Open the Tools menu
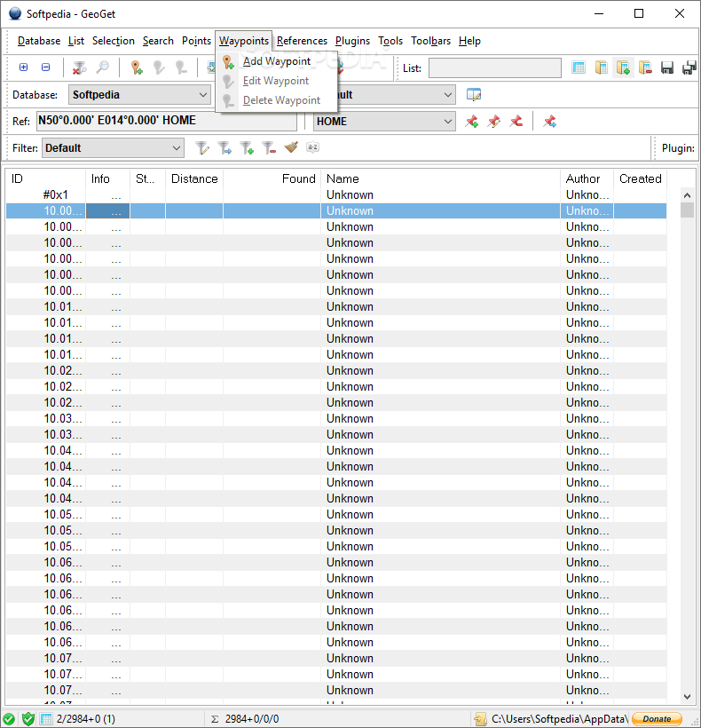The image size is (701, 728). 390,41
